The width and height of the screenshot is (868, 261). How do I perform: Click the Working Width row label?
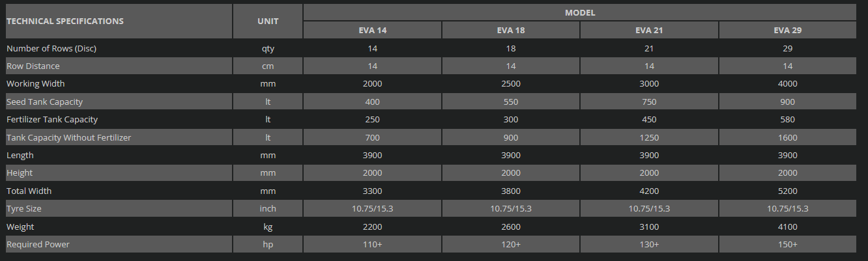[36, 84]
